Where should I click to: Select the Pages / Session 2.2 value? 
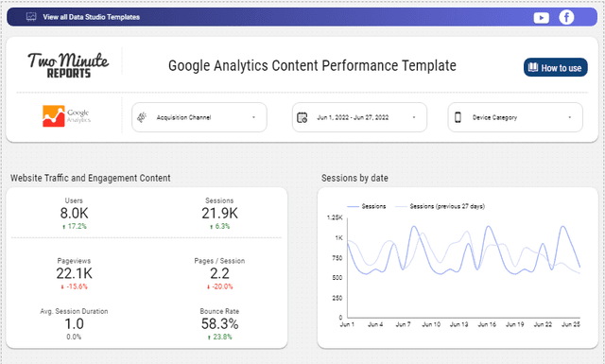coord(219,273)
